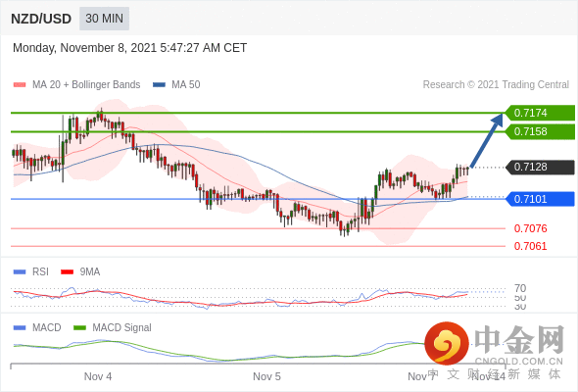This screenshot has width=578, height=392.
Task: Click the 0.7076 support level value
Action: pyautogui.click(x=530, y=228)
